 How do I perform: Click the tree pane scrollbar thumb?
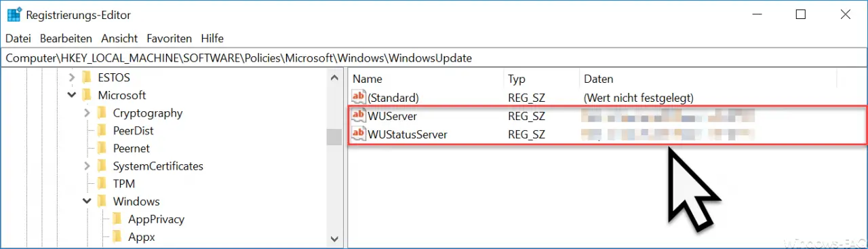tap(334, 136)
